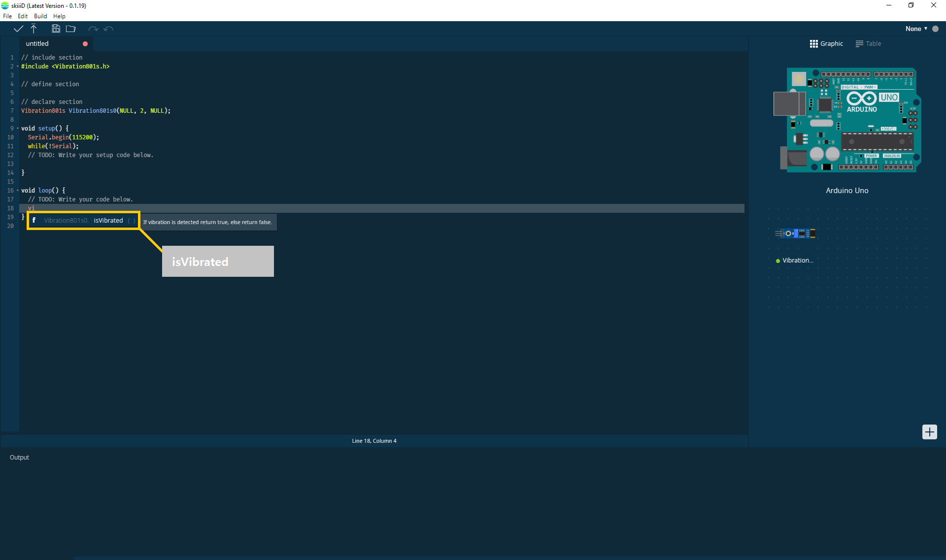
Task: Click the redo arrow icon
Action: click(93, 29)
